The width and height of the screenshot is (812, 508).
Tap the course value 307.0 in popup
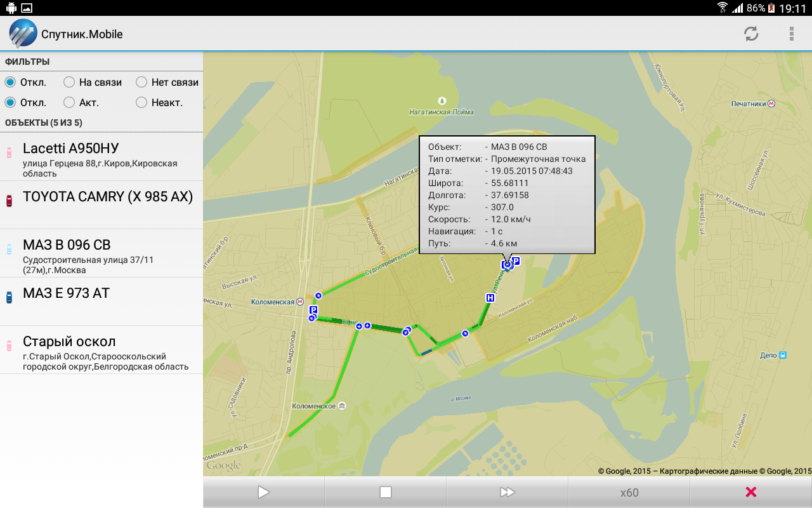pyautogui.click(x=502, y=207)
